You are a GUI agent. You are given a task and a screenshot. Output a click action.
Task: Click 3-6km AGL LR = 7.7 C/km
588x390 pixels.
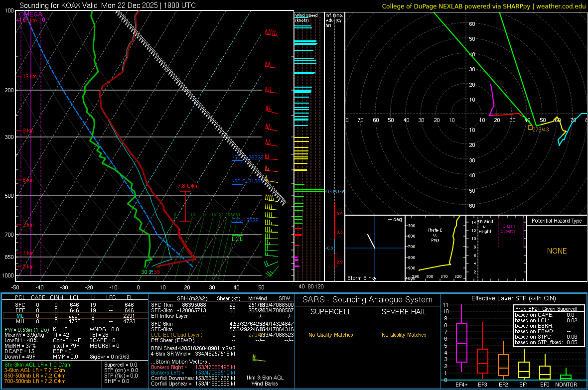tap(34, 370)
